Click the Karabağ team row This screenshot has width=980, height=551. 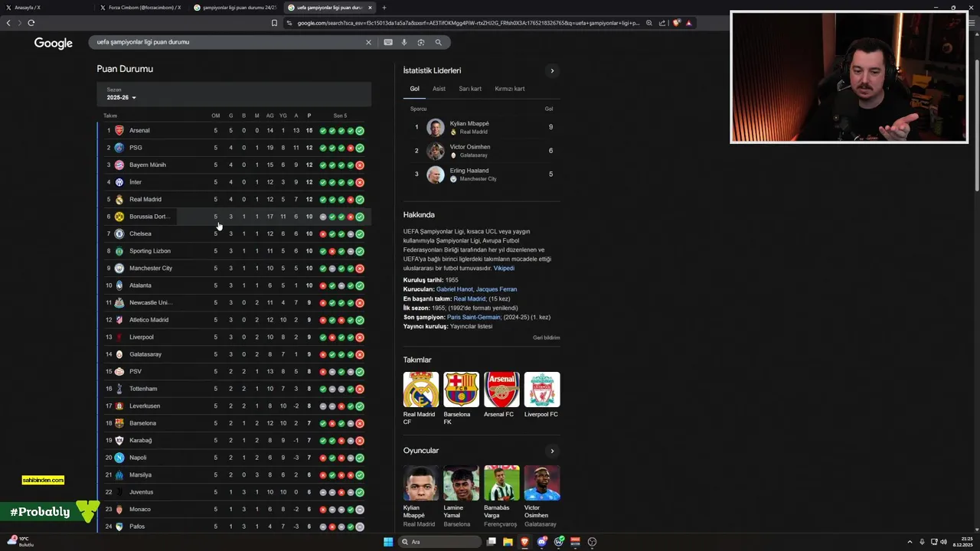pyautogui.click(x=234, y=441)
